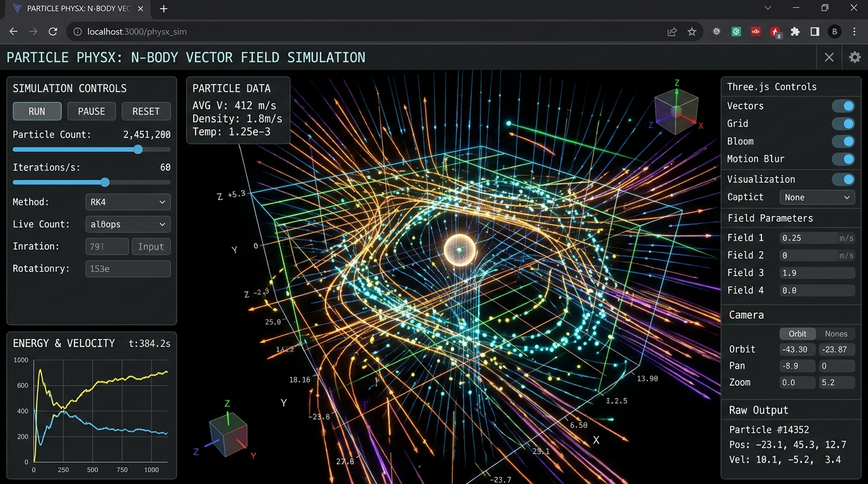The height and width of the screenshot is (484, 868).
Task: Click the RESET button
Action: (146, 111)
